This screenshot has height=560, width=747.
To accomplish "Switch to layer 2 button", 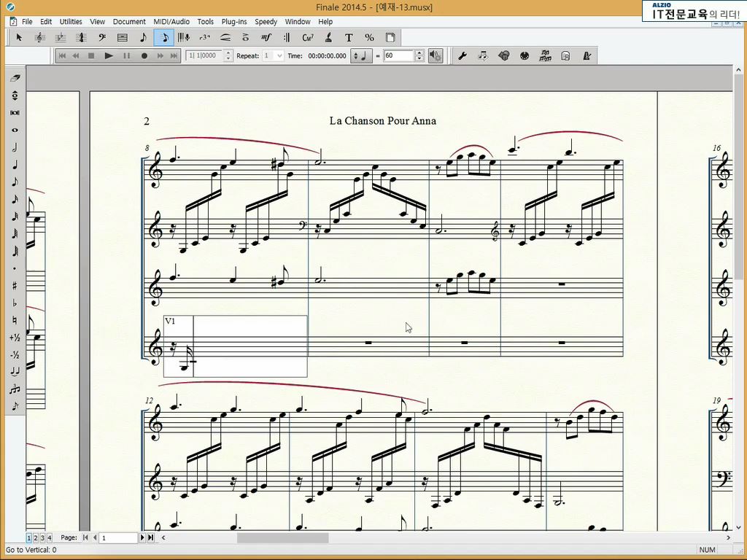I will [x=36, y=537].
